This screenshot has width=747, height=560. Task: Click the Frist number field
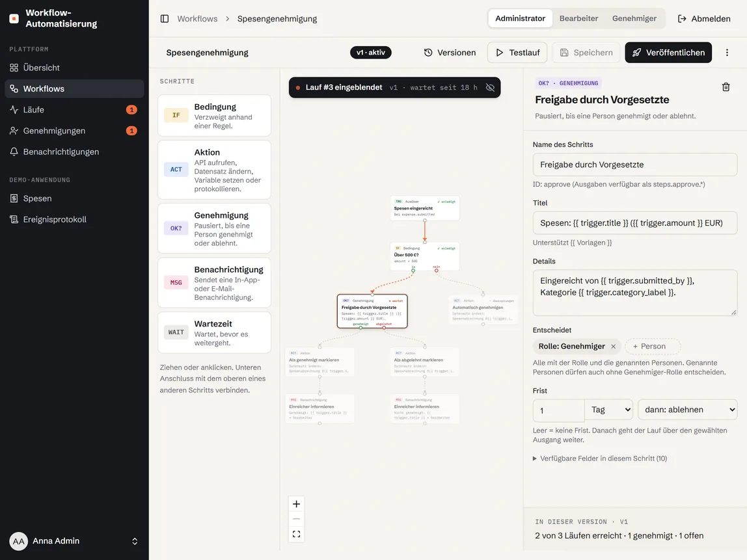(558, 410)
